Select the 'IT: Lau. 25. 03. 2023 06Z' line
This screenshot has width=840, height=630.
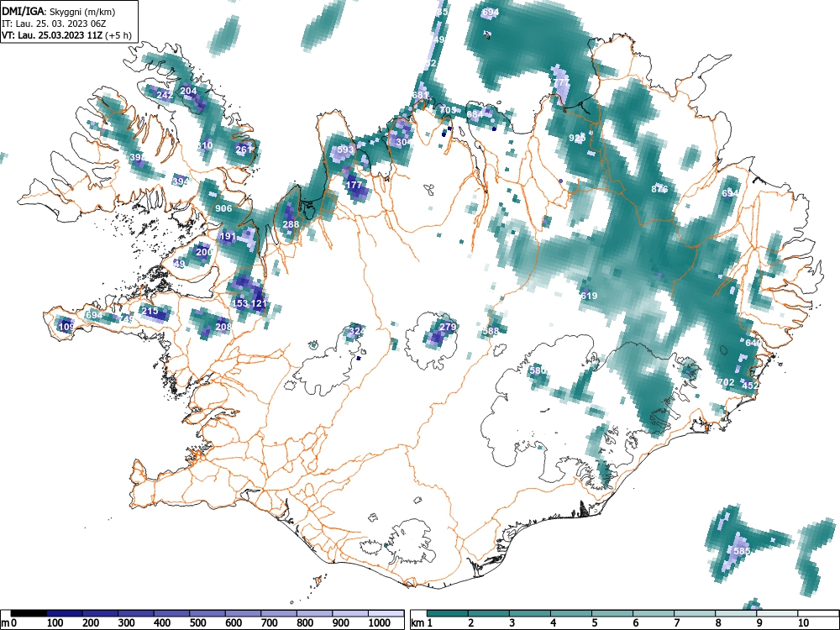[x=55, y=24]
